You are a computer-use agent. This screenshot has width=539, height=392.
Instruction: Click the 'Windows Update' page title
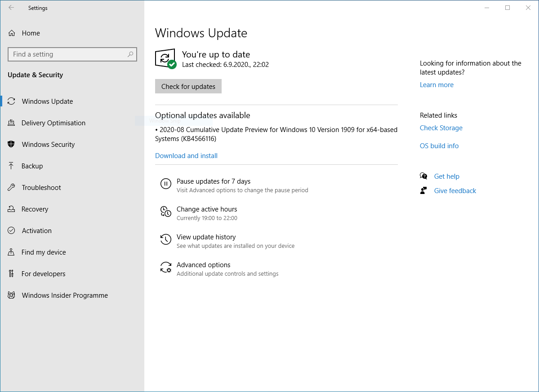(201, 33)
